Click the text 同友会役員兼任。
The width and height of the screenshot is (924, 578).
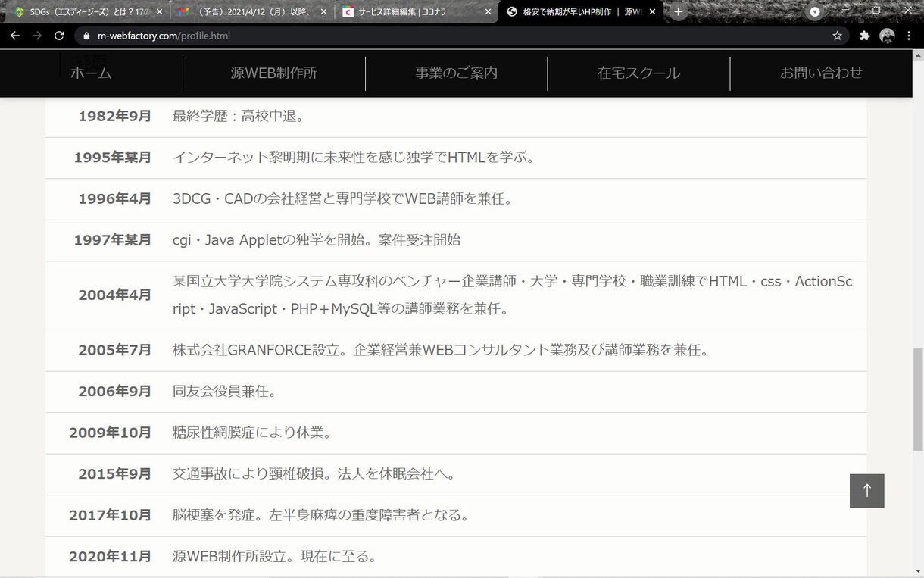click(225, 392)
